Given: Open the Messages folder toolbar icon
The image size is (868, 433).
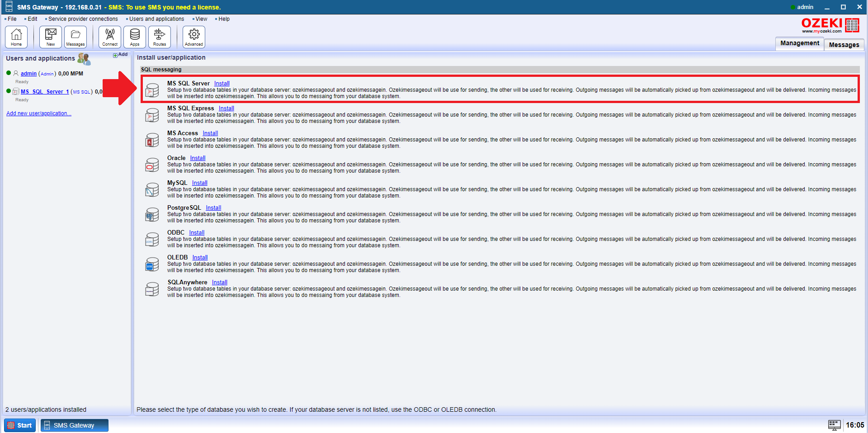Looking at the screenshot, I should tap(75, 37).
